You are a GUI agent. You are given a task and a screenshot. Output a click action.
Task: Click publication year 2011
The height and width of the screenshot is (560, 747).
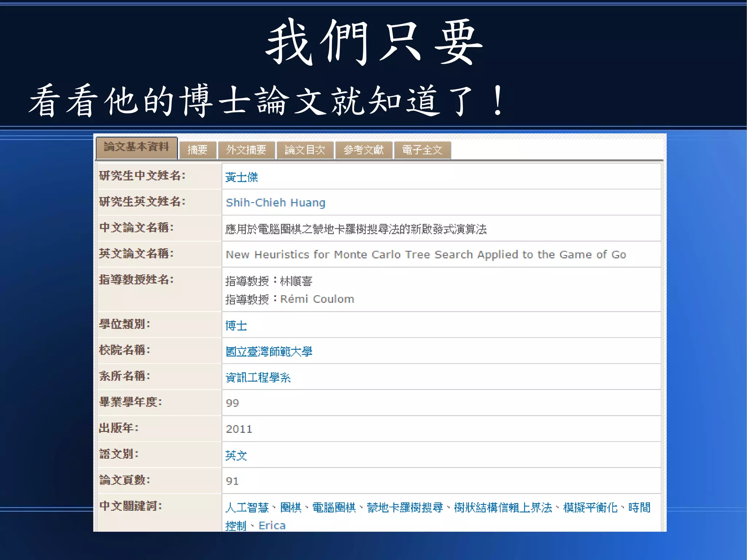coord(239,429)
